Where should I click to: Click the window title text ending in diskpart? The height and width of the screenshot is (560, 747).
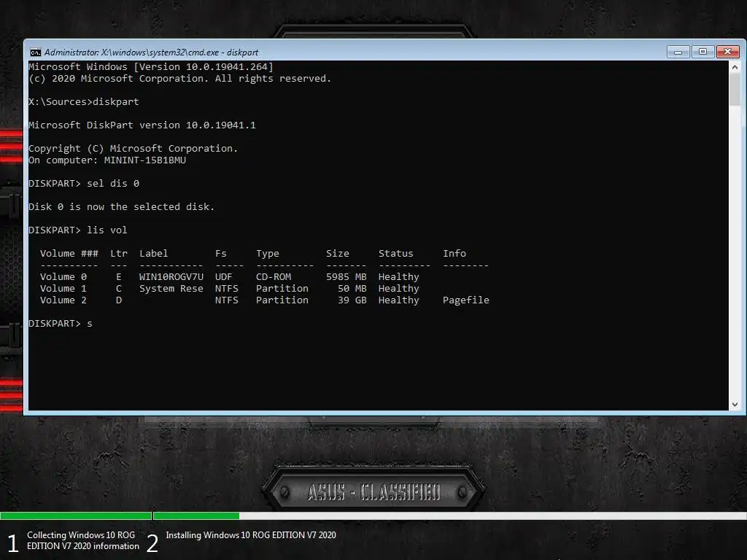pos(151,52)
